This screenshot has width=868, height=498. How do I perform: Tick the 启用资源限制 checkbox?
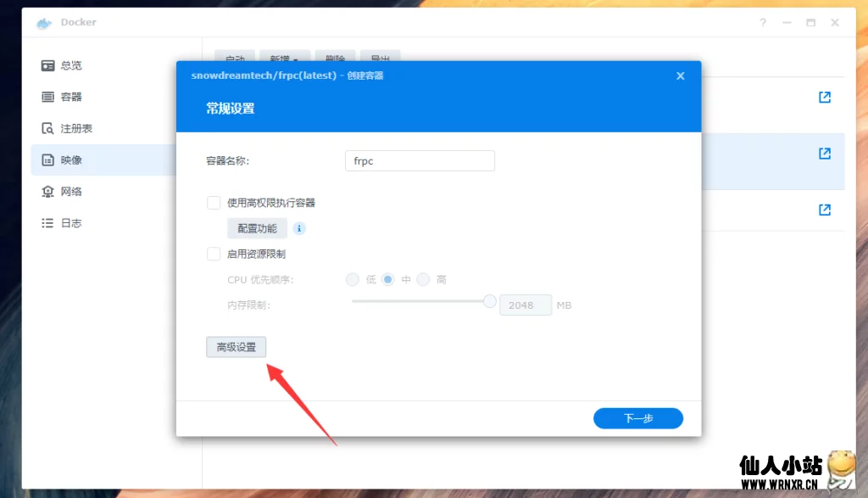(x=214, y=254)
